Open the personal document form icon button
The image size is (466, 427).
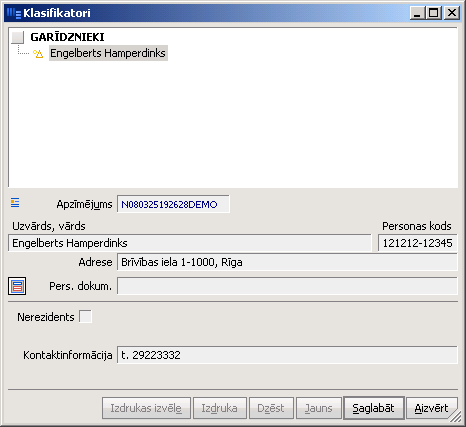[x=17, y=286]
